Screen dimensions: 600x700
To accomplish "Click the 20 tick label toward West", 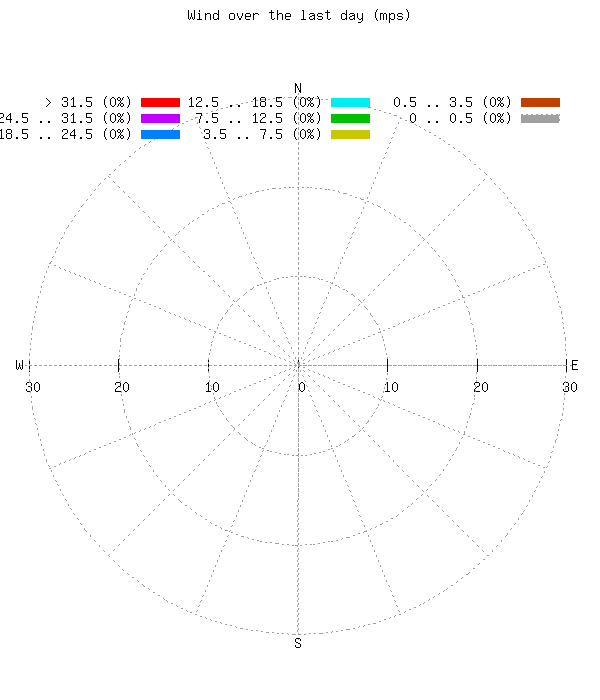I will pos(121,387).
